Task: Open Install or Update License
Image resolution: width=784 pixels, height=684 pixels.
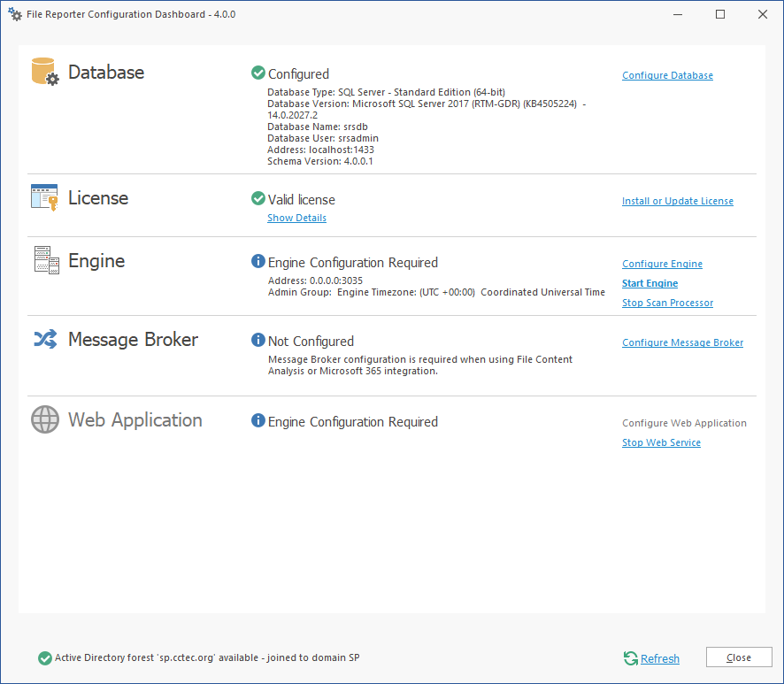Action: point(677,202)
